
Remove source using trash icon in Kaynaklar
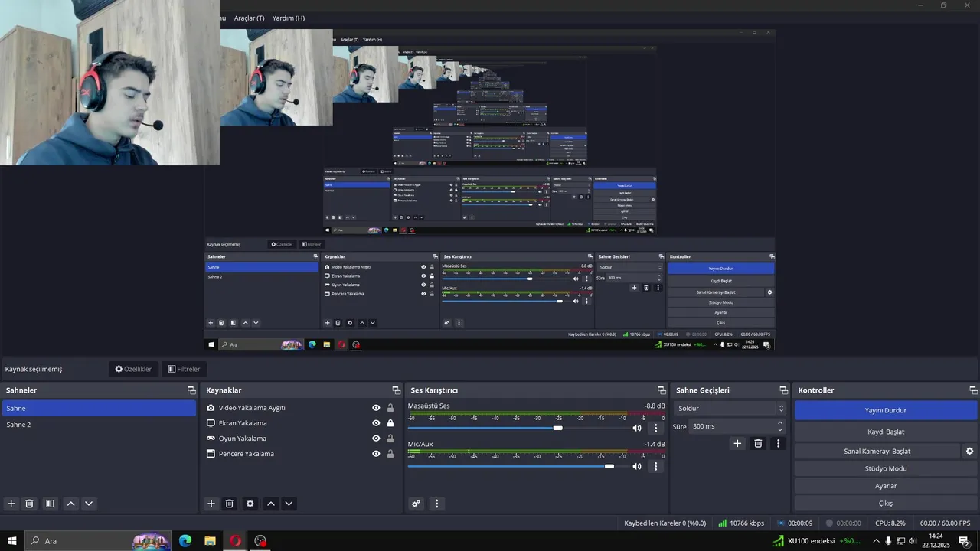click(229, 504)
